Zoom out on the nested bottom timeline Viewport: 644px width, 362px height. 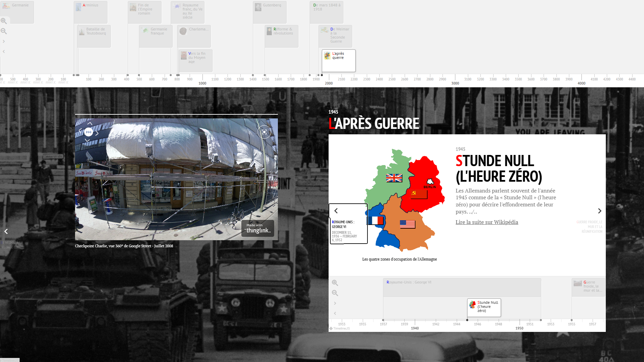pos(335,293)
